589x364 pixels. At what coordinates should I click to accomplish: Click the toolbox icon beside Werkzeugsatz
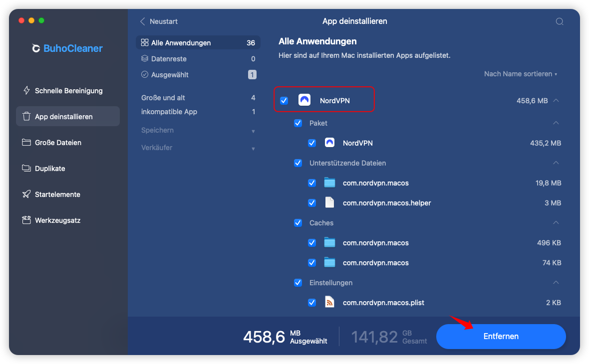pyautogui.click(x=26, y=220)
